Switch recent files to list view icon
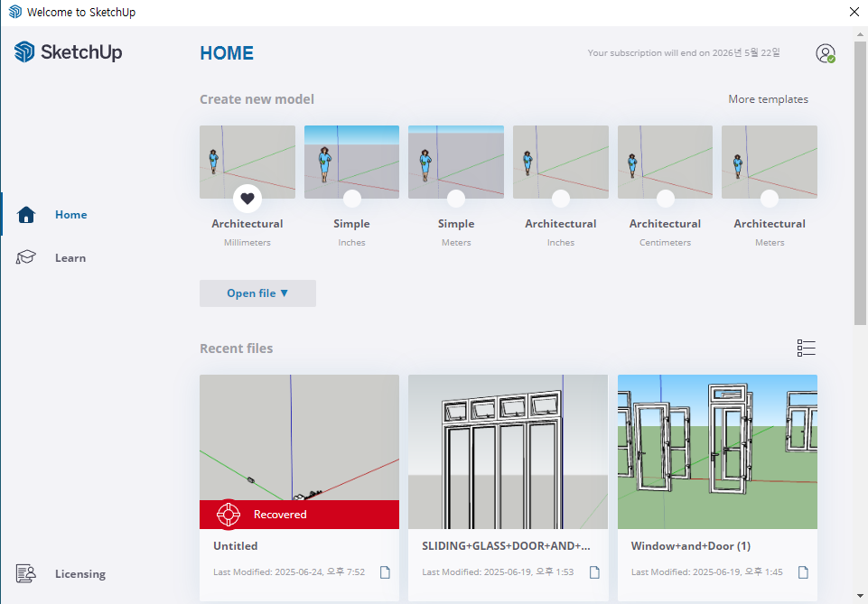Viewport: 868px width, 604px height. click(806, 348)
